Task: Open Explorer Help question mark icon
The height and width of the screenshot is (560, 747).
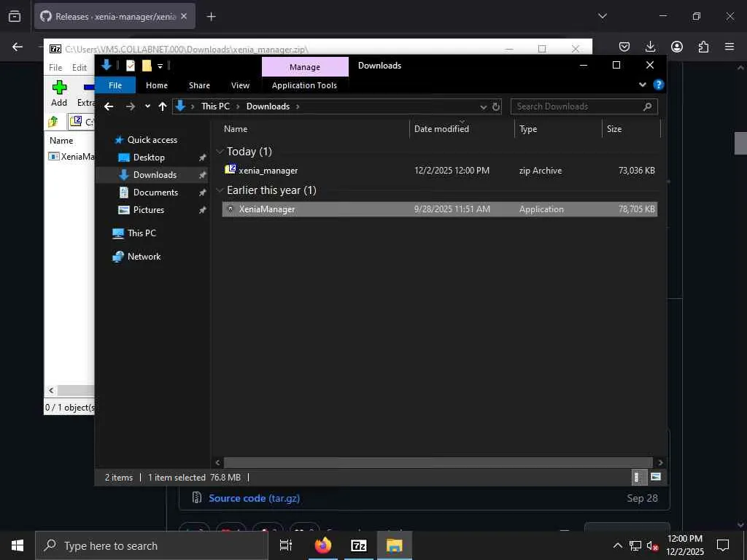Action: click(659, 85)
